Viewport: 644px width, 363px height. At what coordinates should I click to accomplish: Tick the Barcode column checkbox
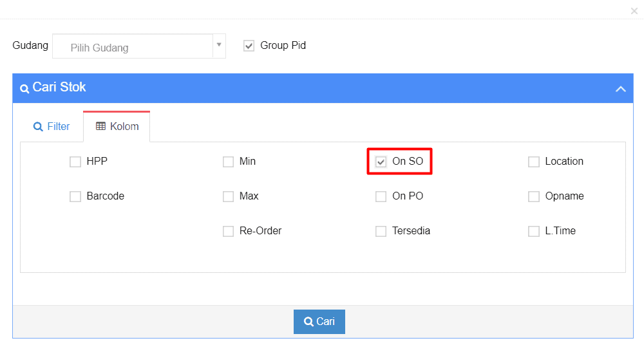[75, 196]
